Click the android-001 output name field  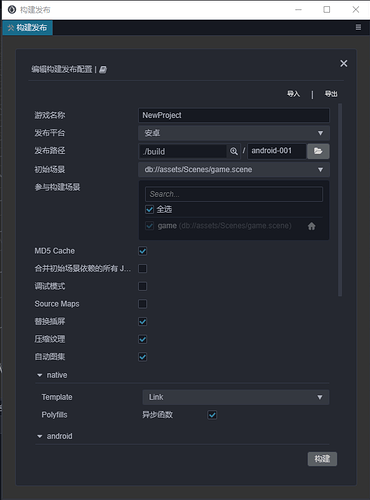point(277,151)
